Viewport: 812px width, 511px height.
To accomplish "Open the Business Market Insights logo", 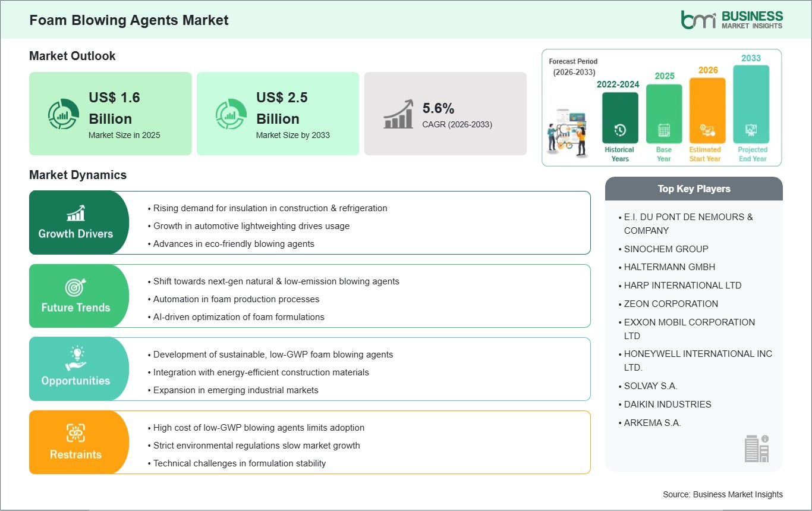I will (732, 18).
